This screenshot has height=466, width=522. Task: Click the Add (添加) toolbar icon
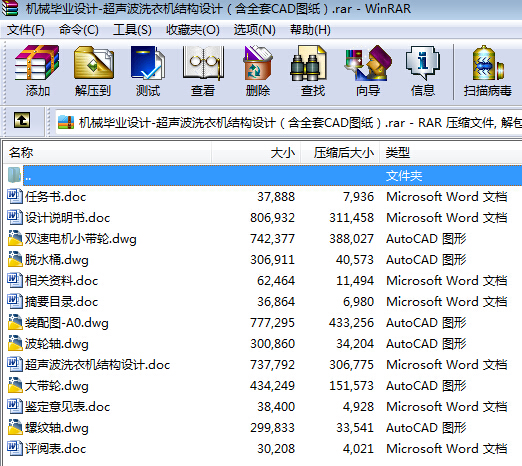tap(37, 63)
